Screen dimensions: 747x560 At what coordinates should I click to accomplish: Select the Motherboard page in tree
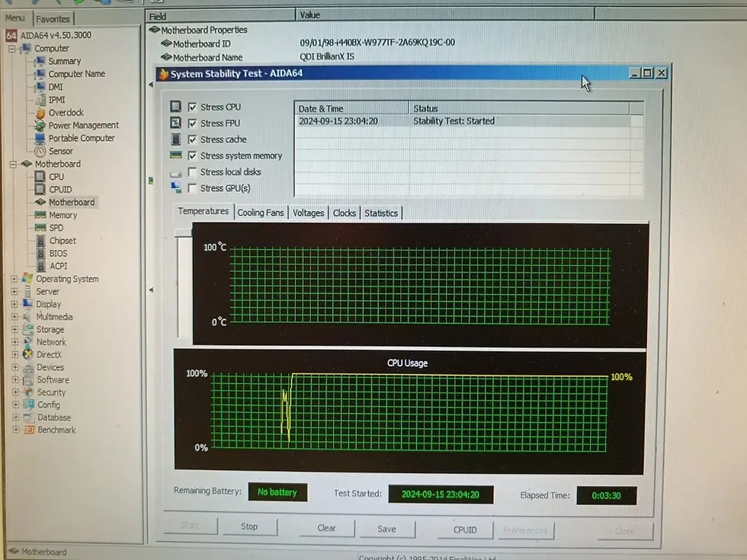tap(72, 203)
